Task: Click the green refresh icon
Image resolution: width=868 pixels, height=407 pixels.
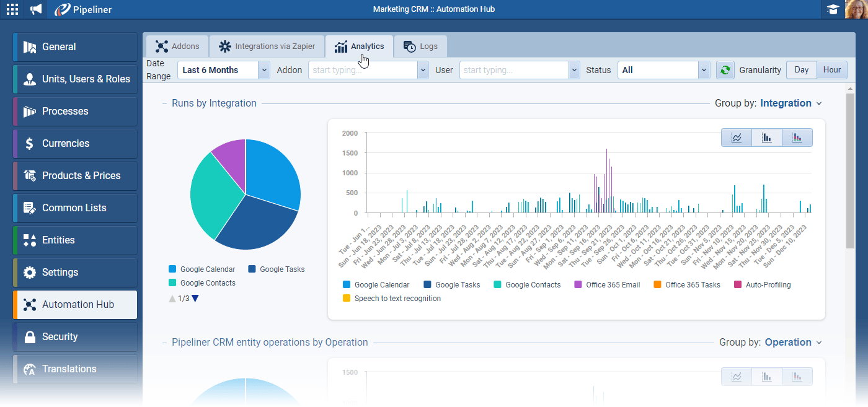Action: pyautogui.click(x=724, y=70)
